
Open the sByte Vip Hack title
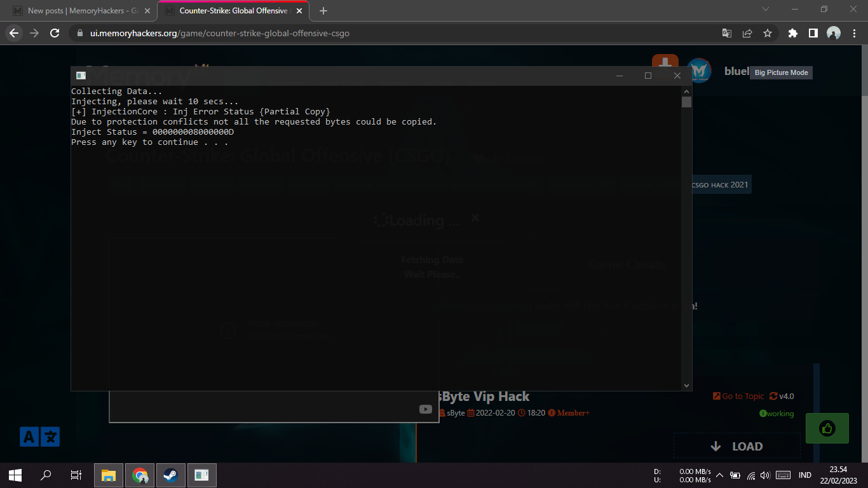[484, 396]
